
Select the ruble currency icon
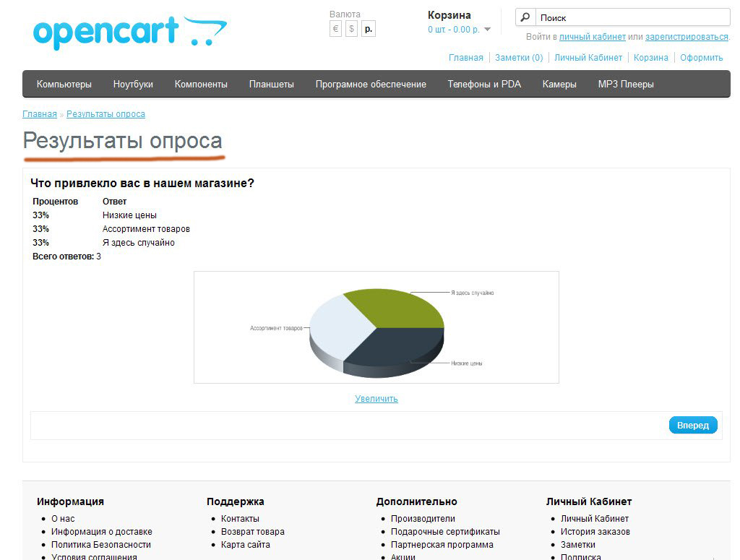(368, 29)
